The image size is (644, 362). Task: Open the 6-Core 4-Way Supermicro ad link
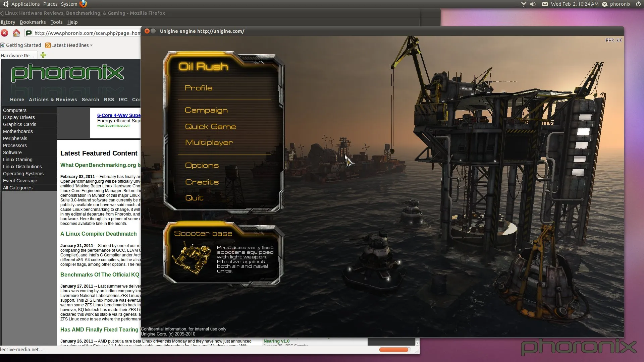(119, 115)
